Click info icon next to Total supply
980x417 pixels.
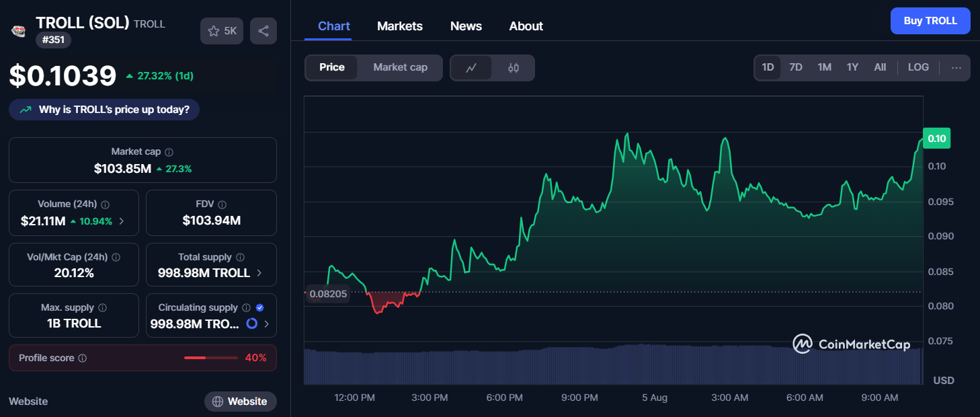pyautogui.click(x=241, y=258)
